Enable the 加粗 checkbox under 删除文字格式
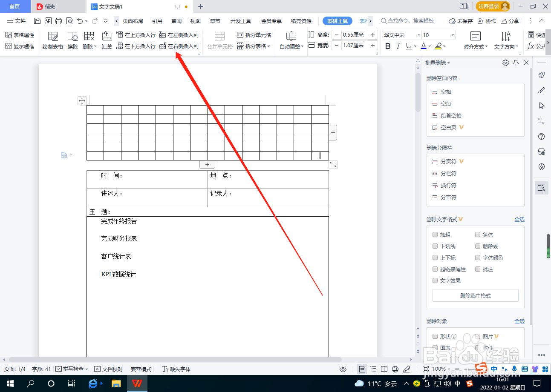 [435, 235]
